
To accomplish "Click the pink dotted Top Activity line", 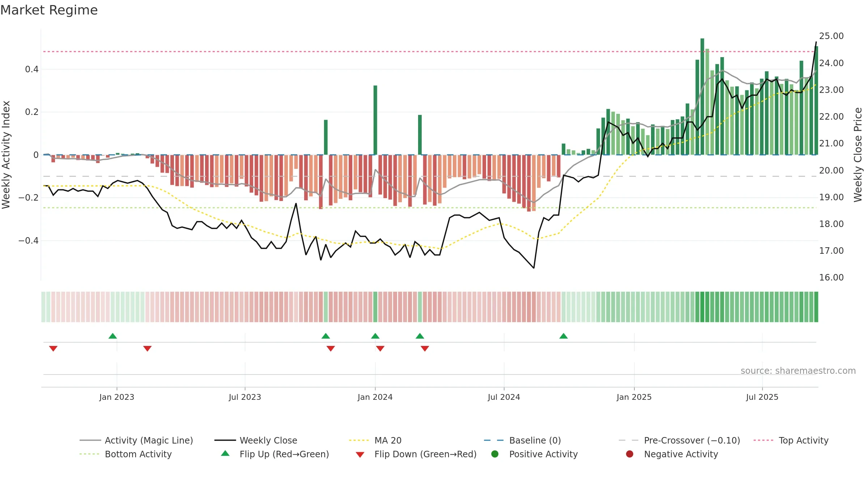I will [x=430, y=52].
